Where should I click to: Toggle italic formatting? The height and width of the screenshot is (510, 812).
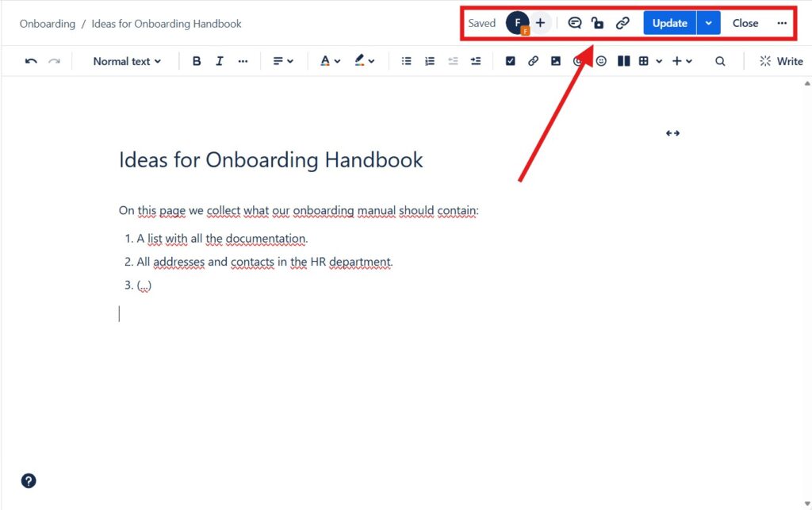coord(219,60)
